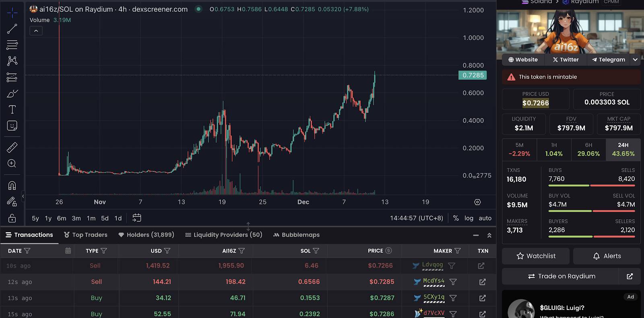Select the 6H price change timeframe
Image resolution: width=644 pixels, height=318 pixels.
coord(588,150)
